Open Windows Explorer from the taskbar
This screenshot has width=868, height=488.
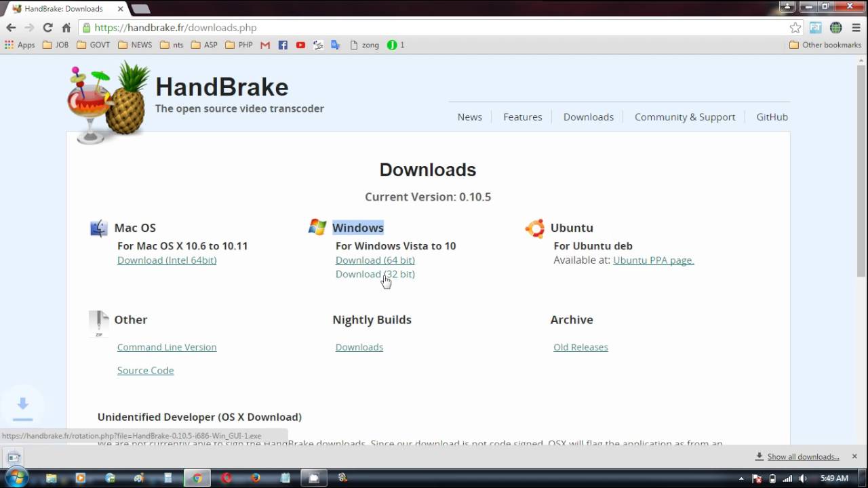pyautogui.click(x=51, y=478)
